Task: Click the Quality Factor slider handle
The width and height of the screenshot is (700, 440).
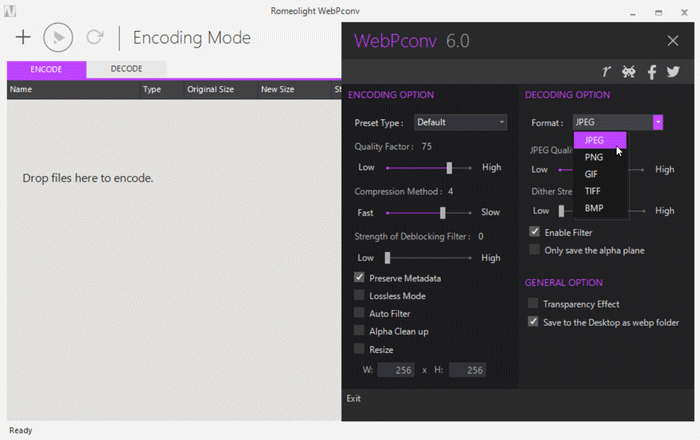Action: pyautogui.click(x=449, y=168)
